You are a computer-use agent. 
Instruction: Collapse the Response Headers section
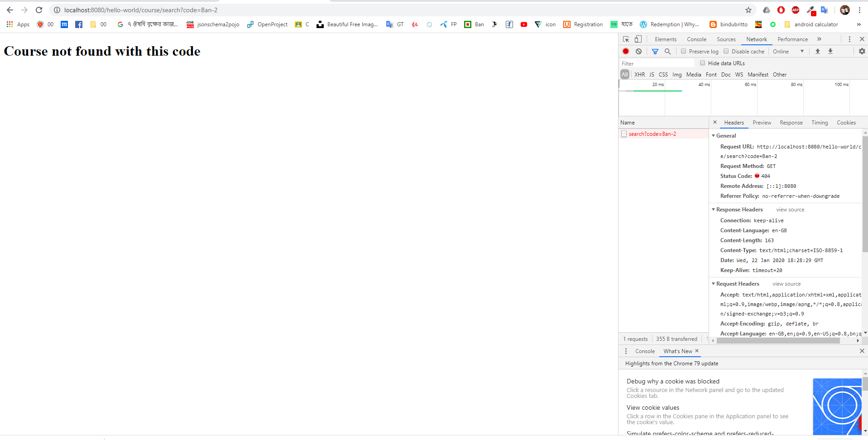714,209
